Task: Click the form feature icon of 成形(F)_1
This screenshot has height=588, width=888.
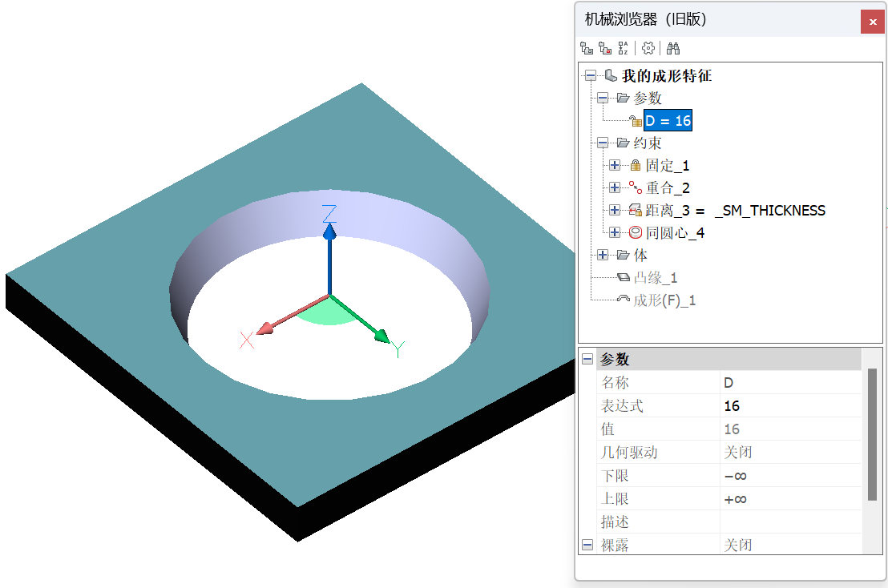Action: pos(623,299)
